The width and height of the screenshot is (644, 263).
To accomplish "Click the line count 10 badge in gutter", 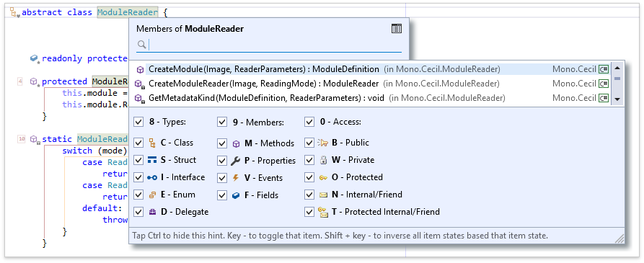I will click(22, 139).
